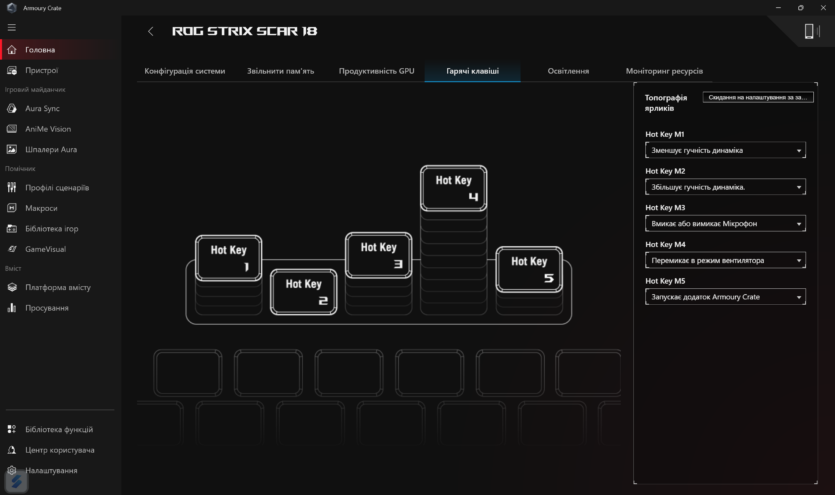Open the Hot Key M2 dropdown

point(725,187)
